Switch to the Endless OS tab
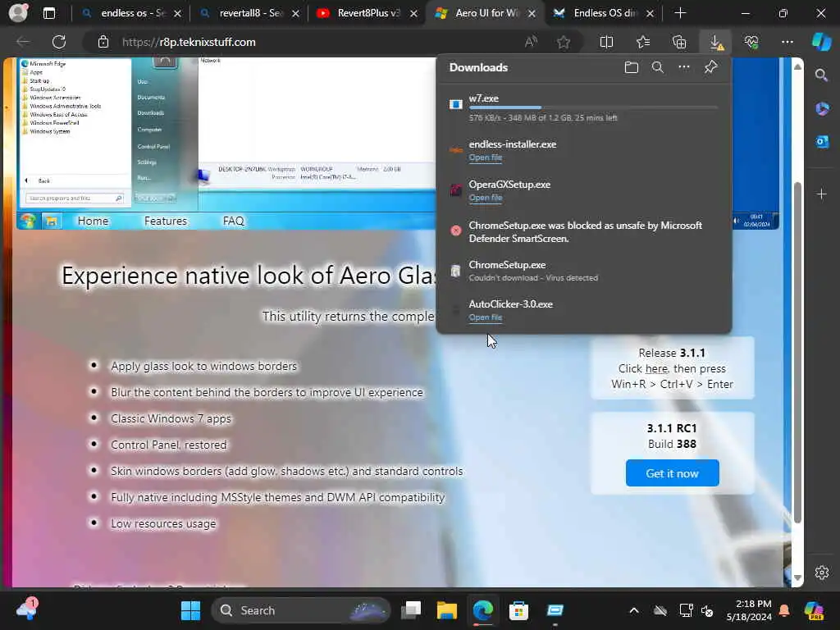This screenshot has height=630, width=840. click(603, 13)
